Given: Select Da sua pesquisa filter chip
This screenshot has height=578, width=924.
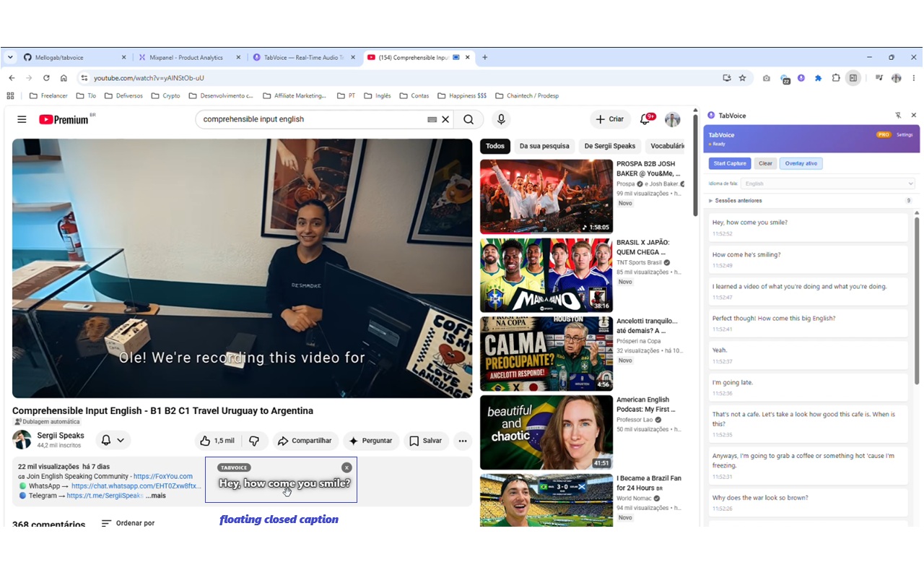Looking at the screenshot, I should tap(544, 146).
